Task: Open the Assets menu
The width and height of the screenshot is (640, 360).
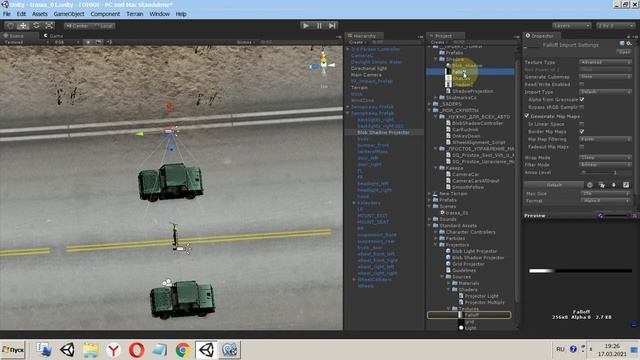Action: tap(40, 14)
